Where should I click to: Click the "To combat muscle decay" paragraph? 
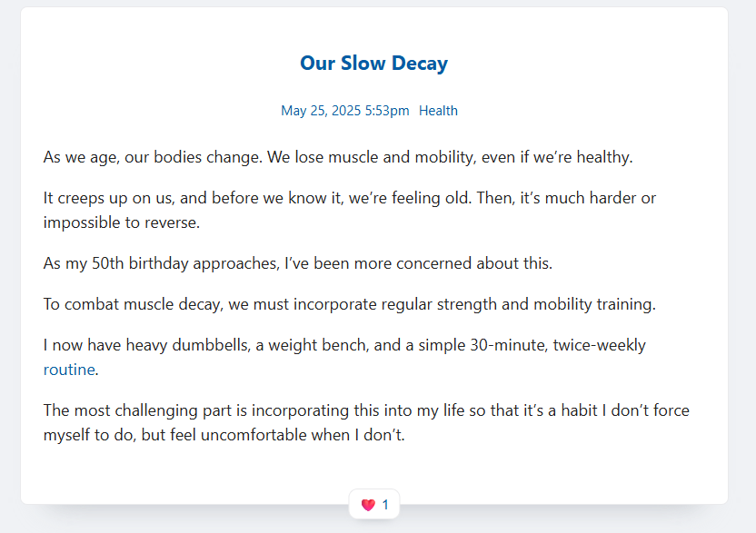click(350, 304)
